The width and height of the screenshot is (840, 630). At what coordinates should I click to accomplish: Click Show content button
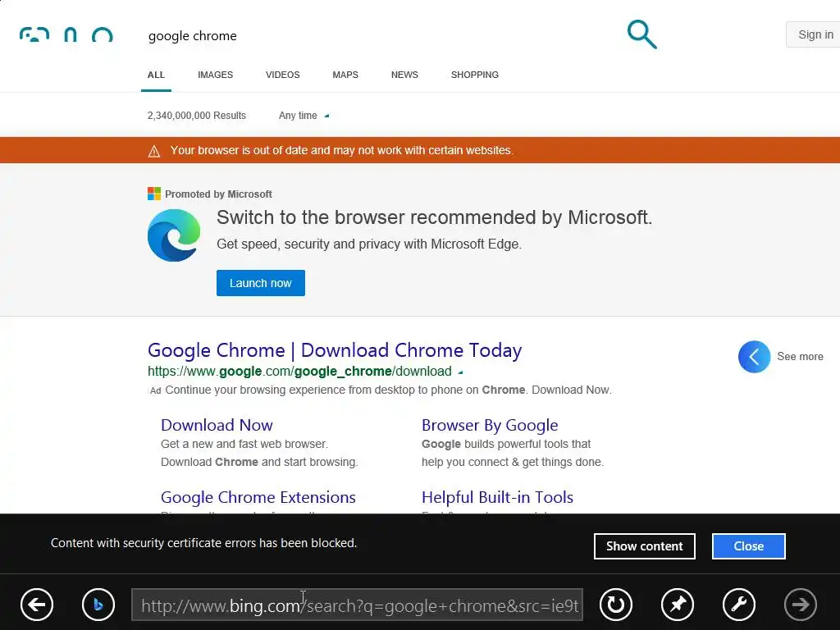645,546
